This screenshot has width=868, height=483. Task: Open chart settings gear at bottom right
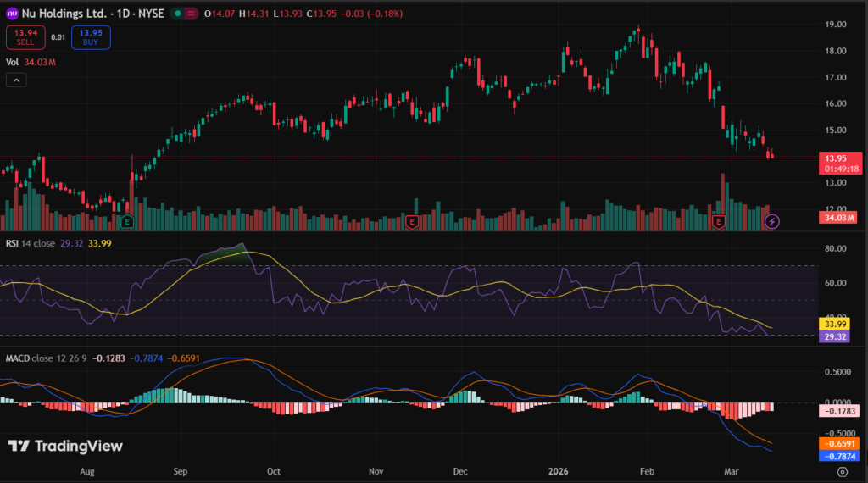click(x=842, y=471)
